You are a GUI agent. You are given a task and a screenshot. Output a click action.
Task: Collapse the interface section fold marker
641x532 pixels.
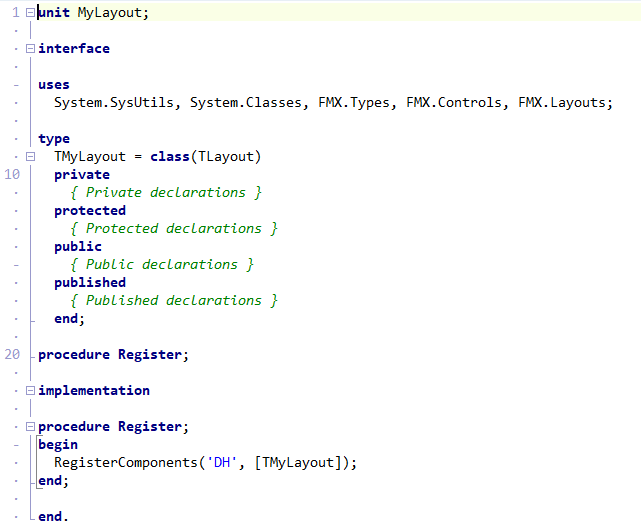coord(30,49)
